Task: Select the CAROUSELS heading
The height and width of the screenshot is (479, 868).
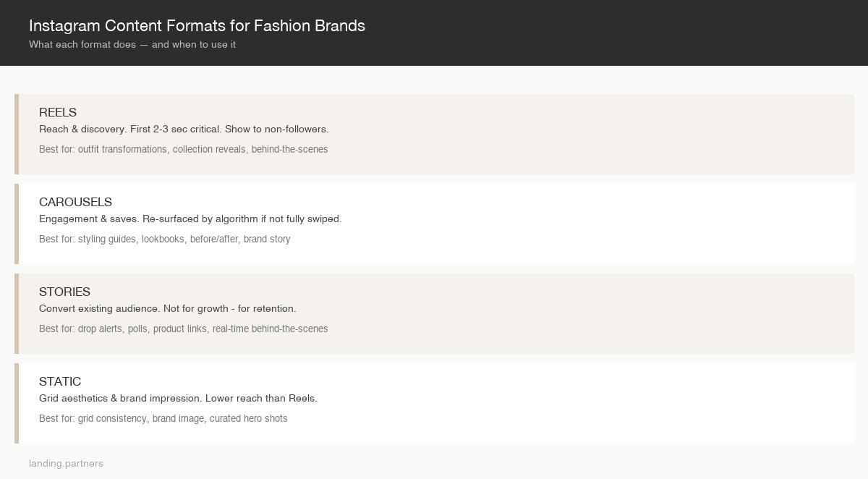Action: click(x=75, y=202)
